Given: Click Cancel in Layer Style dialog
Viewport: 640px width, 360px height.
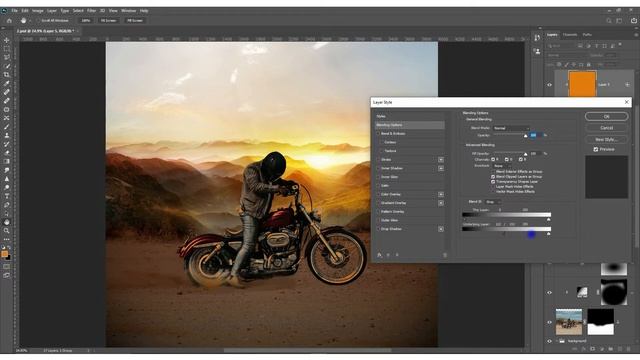Looking at the screenshot, I should pyautogui.click(x=607, y=128).
